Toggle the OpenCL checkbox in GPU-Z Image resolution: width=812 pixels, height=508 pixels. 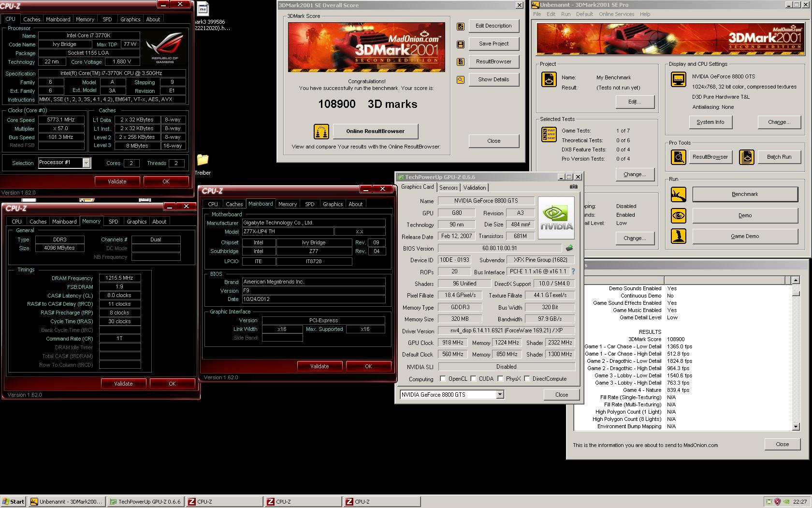pos(443,379)
